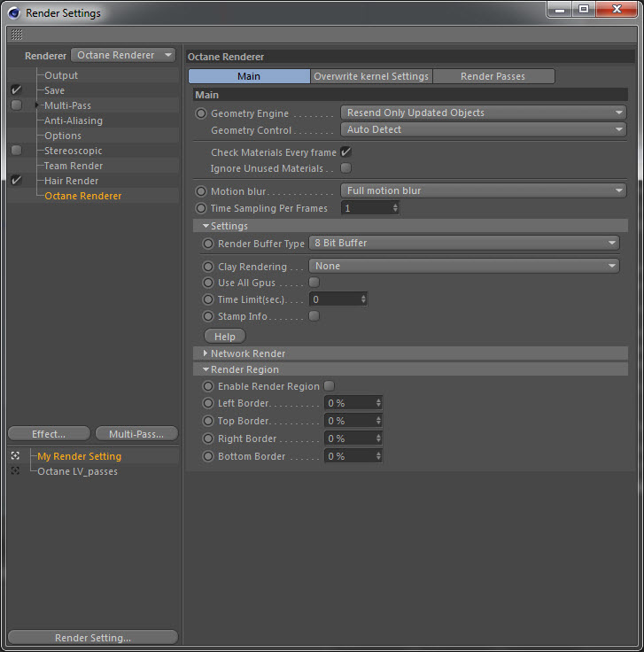
Task: Maximize the Render Settings window
Action: tap(583, 9)
